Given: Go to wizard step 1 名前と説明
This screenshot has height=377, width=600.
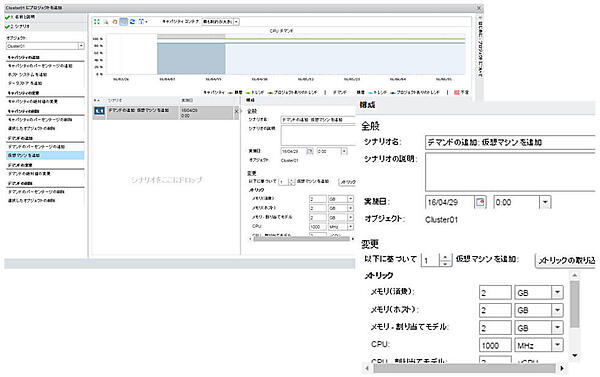Looking at the screenshot, I should click(23, 17).
